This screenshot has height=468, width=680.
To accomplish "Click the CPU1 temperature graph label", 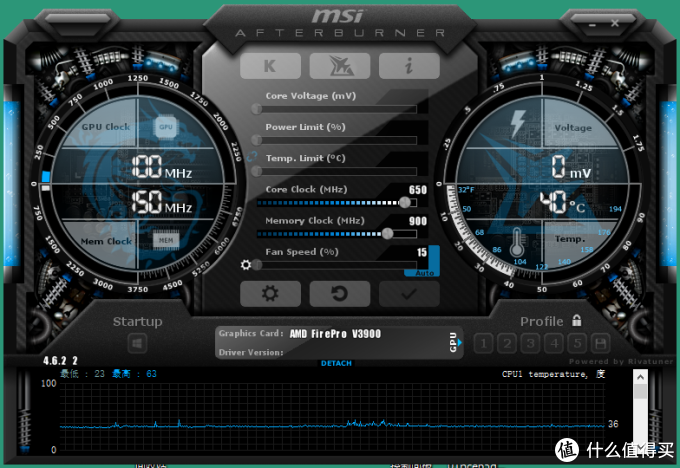I will (x=553, y=374).
